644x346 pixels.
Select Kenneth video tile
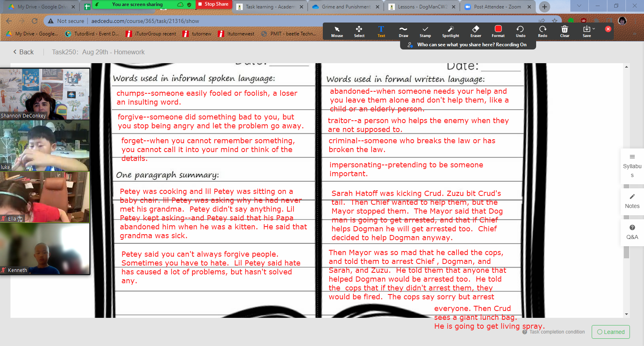tap(45, 249)
